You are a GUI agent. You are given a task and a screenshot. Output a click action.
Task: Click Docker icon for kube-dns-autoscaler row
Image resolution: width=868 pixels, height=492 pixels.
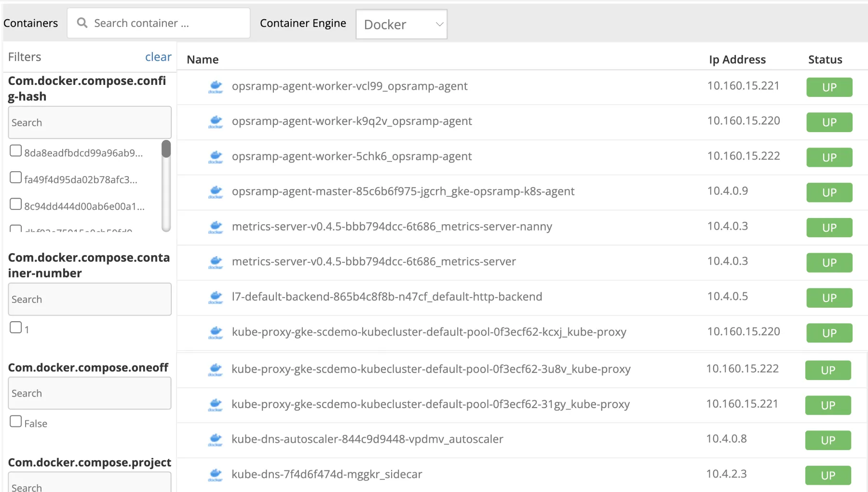(215, 440)
